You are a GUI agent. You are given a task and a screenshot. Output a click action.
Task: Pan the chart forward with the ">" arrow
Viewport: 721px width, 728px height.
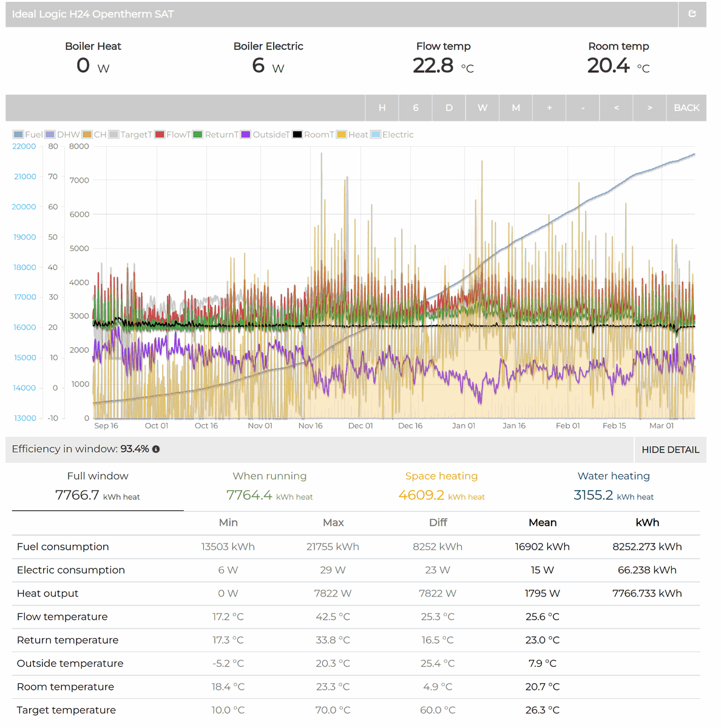(649, 107)
